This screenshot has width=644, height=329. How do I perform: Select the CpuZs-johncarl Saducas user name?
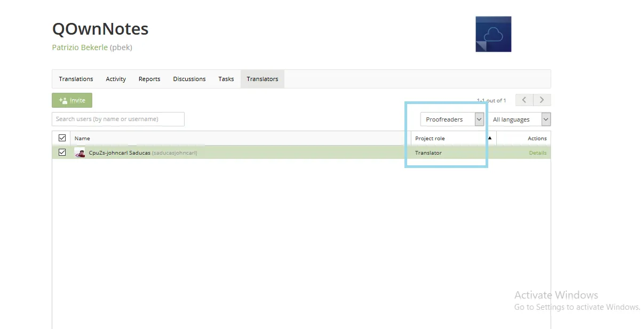(x=120, y=153)
